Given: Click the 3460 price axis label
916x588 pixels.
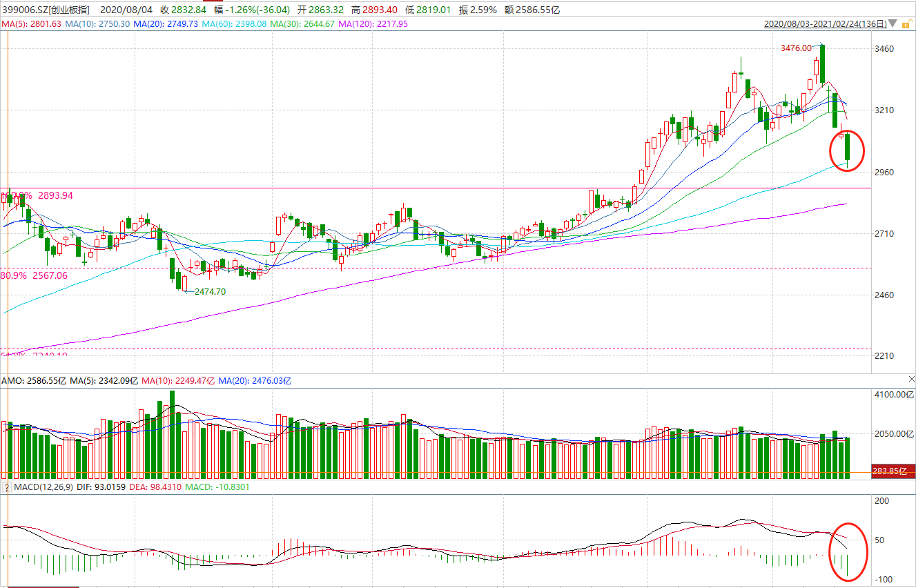Looking at the screenshot, I should coord(884,49).
